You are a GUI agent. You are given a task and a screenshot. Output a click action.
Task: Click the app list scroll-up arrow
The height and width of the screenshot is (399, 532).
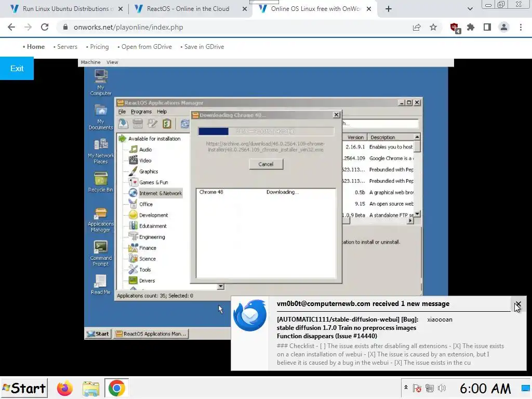click(x=417, y=137)
